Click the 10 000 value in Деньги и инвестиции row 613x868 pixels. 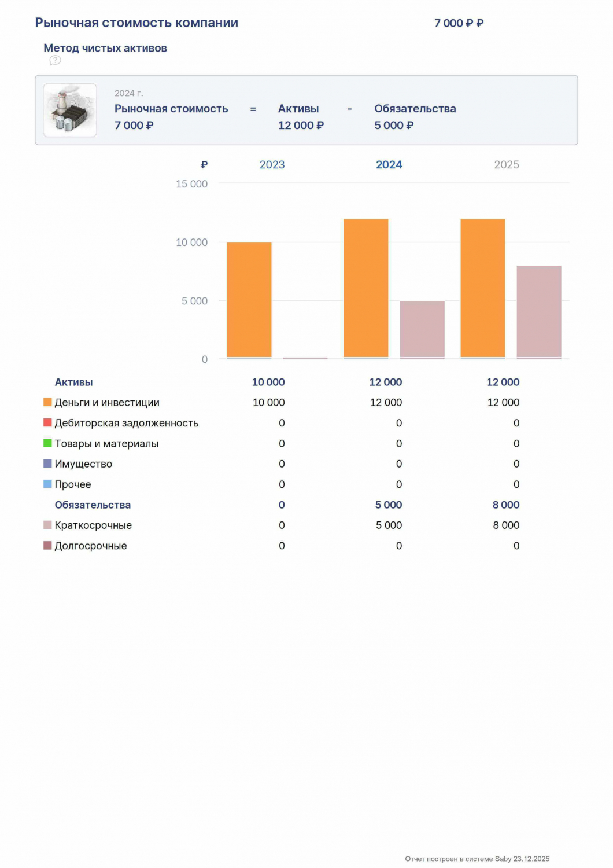pyautogui.click(x=268, y=402)
